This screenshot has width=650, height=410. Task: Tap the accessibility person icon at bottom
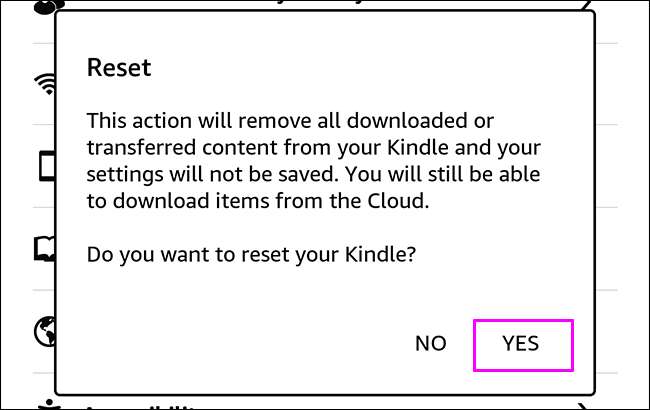[x=45, y=404]
